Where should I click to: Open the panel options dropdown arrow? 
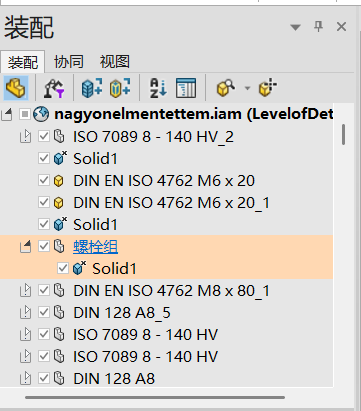(295, 27)
